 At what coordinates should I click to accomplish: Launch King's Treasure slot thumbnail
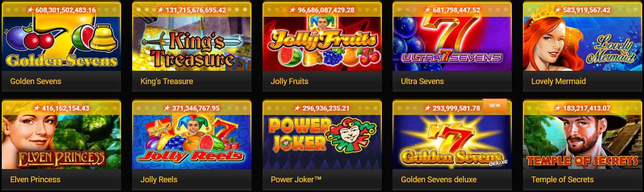(x=192, y=43)
